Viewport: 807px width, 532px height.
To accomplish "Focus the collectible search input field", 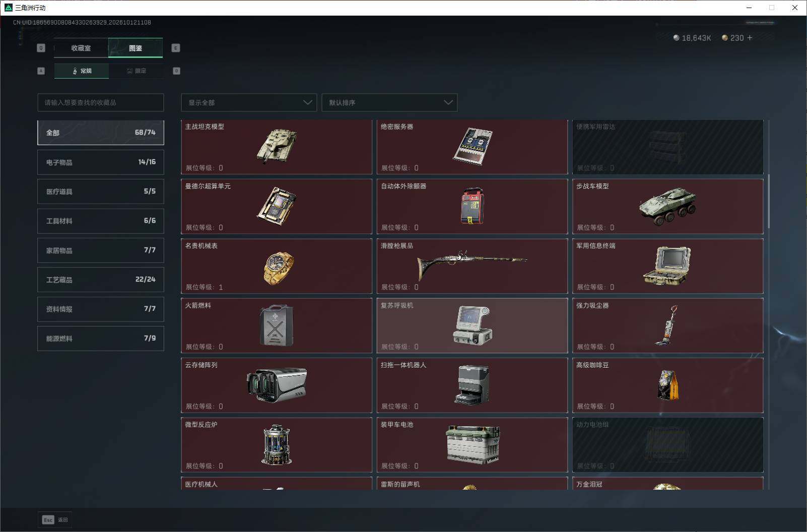I will pos(101,102).
